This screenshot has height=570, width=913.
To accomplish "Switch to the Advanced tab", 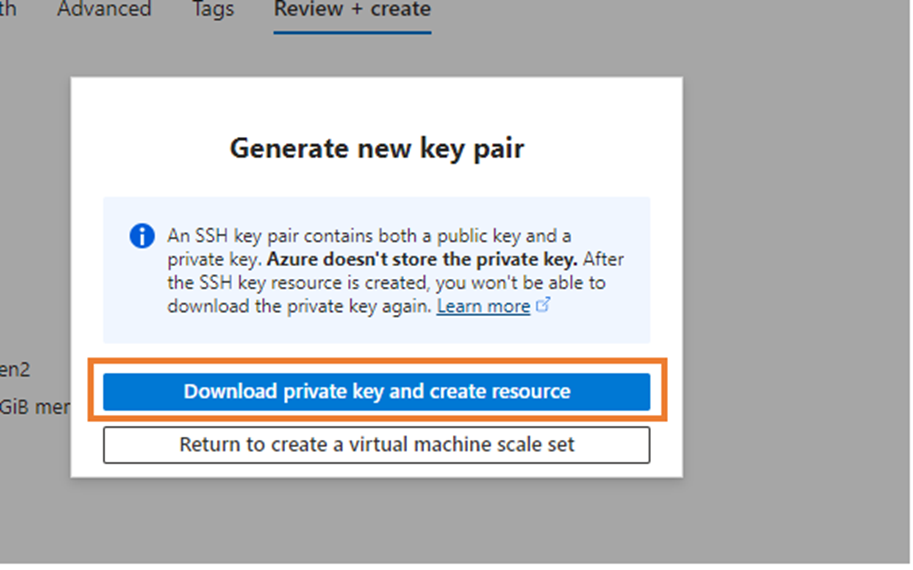I will (x=104, y=10).
